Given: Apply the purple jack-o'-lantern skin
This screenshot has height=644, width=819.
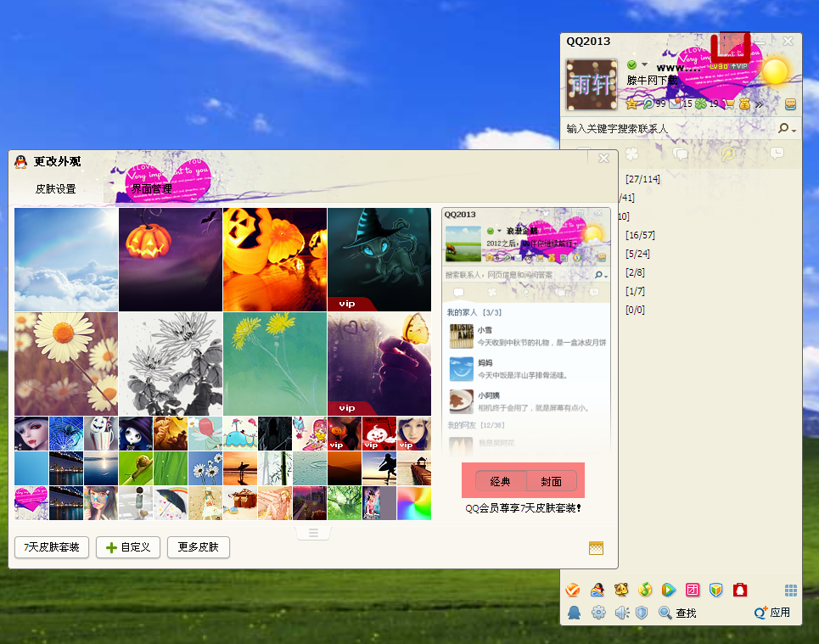Looking at the screenshot, I should pyautogui.click(x=171, y=260).
